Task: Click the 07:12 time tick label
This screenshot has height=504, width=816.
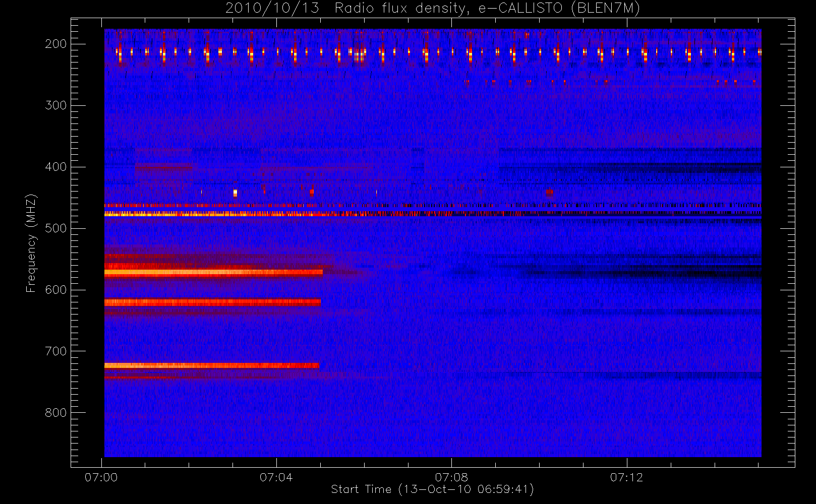Action: coord(626,477)
